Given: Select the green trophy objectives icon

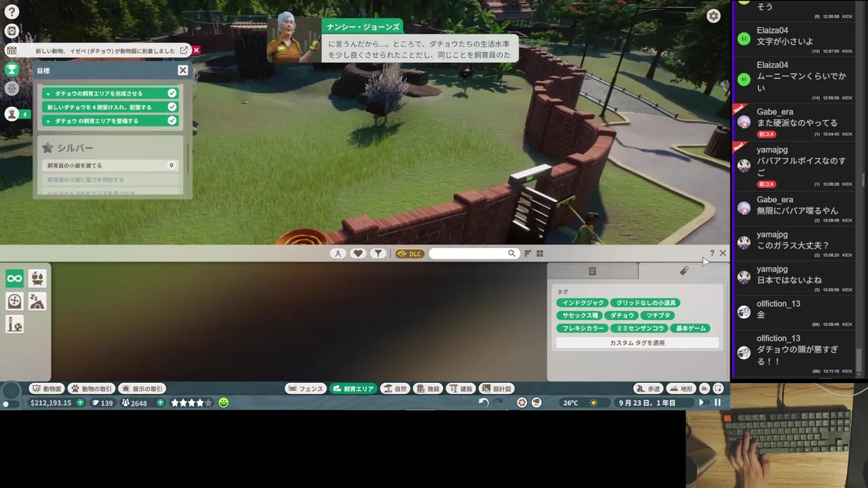Looking at the screenshot, I should pyautogui.click(x=12, y=69).
